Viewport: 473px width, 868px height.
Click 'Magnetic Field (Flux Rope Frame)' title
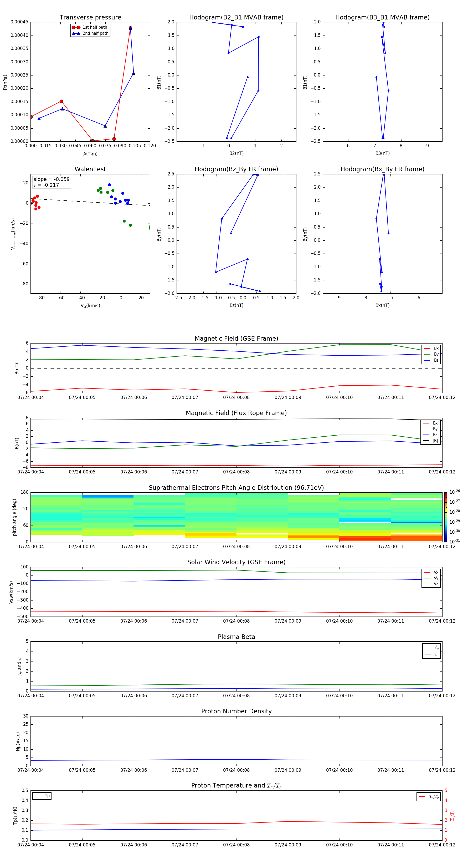coord(236,413)
